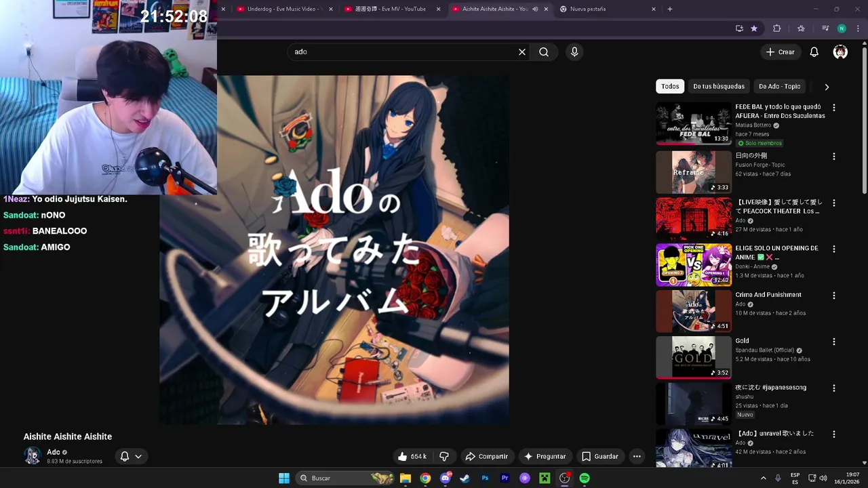868x488 pixels.
Task: Bookmark this page with the star icon
Action: coord(754,28)
